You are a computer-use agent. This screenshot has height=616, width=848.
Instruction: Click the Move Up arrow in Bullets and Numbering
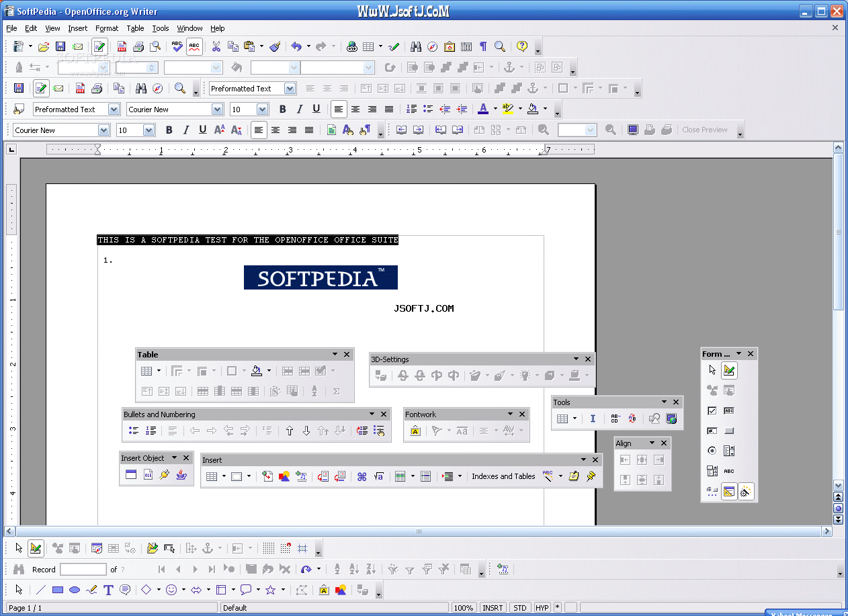pos(290,431)
